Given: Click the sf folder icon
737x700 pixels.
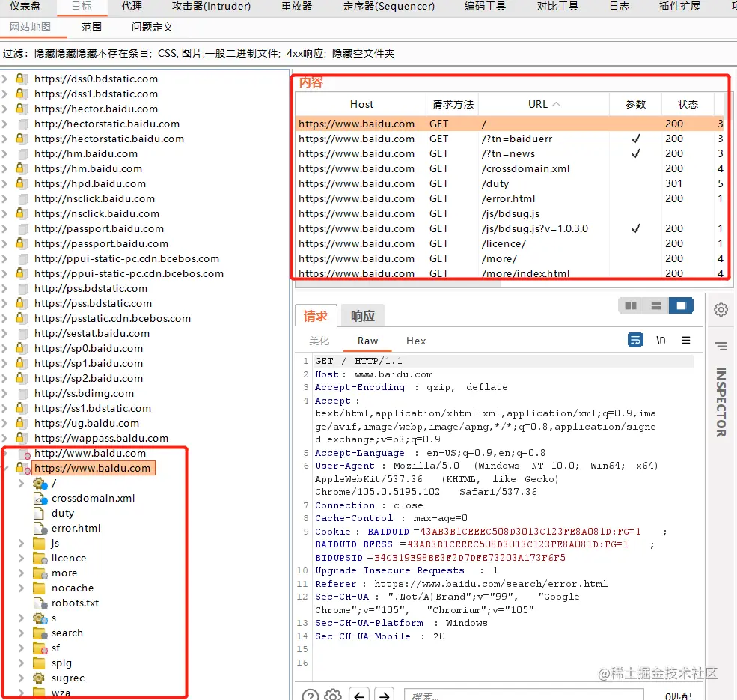Looking at the screenshot, I should [40, 648].
